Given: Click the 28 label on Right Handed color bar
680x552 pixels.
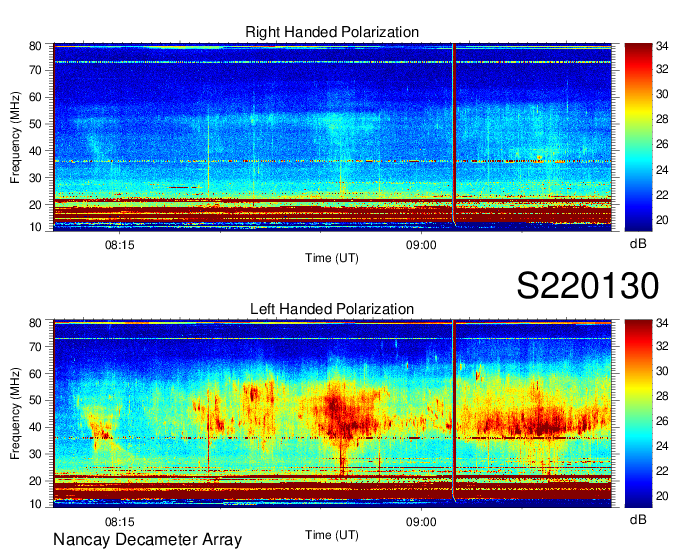Looking at the screenshot, I should (662, 119).
